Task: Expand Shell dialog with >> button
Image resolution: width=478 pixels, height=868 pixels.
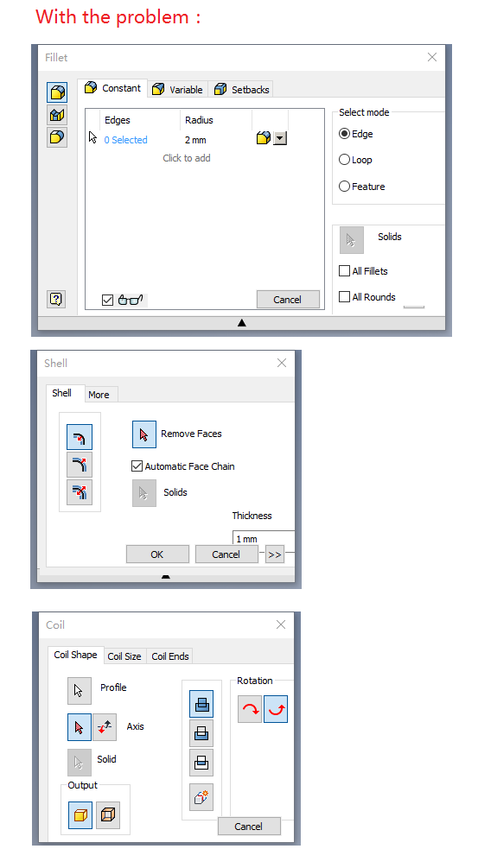Action: coord(275,554)
